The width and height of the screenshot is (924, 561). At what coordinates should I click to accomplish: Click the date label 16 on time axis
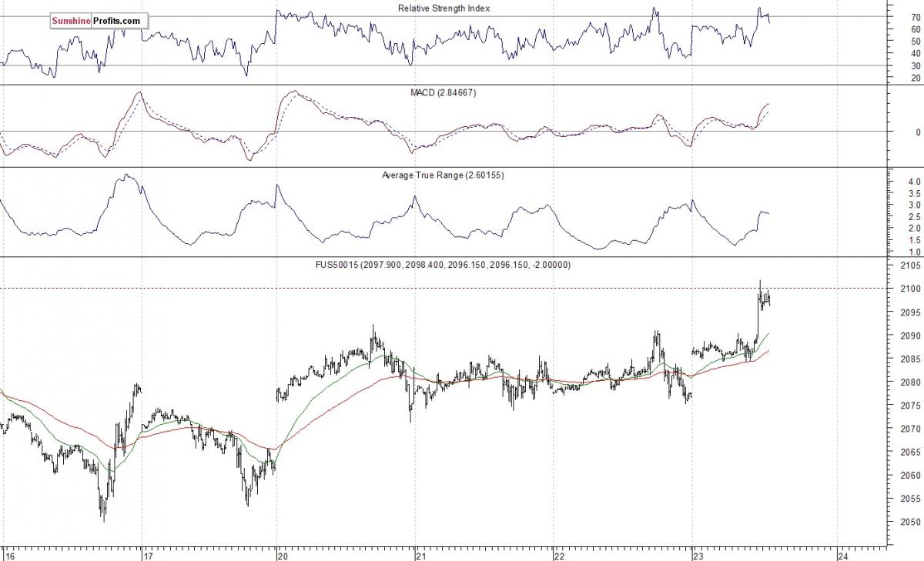(x=8, y=556)
